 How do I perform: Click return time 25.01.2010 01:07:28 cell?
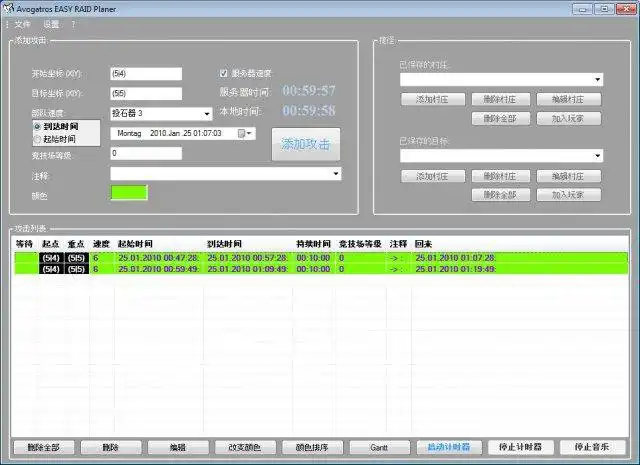coord(456,258)
